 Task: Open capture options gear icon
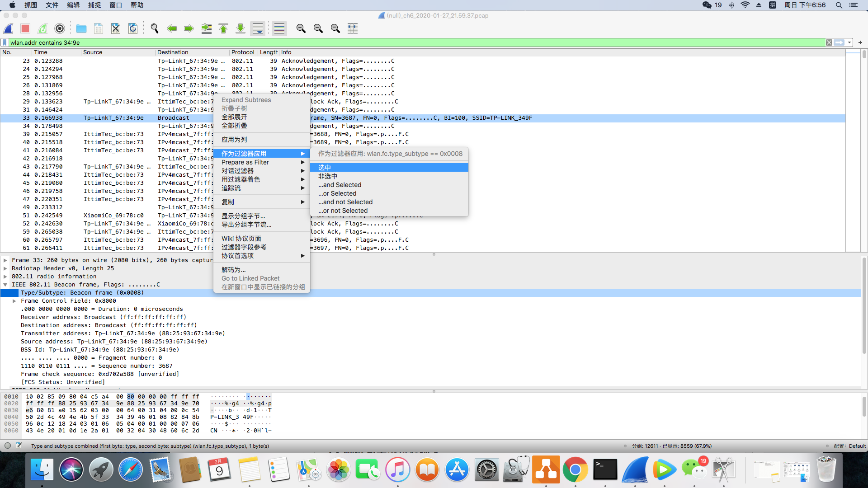point(60,28)
